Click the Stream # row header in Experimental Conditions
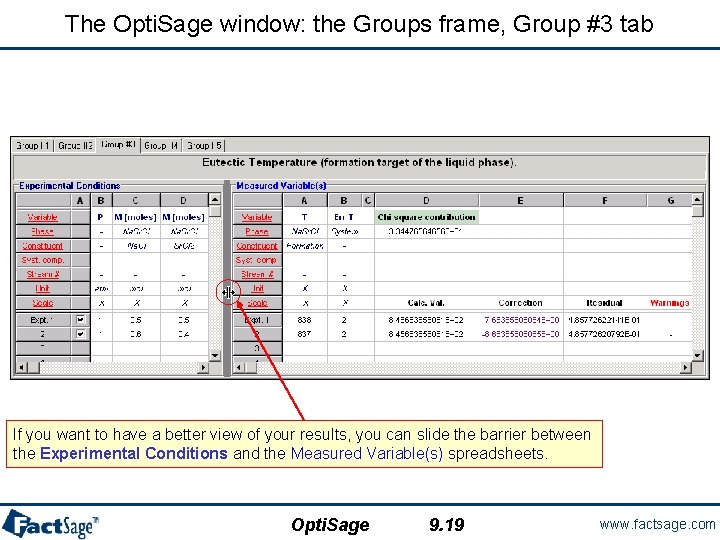Image resolution: width=720 pixels, height=540 pixels. 43,274
